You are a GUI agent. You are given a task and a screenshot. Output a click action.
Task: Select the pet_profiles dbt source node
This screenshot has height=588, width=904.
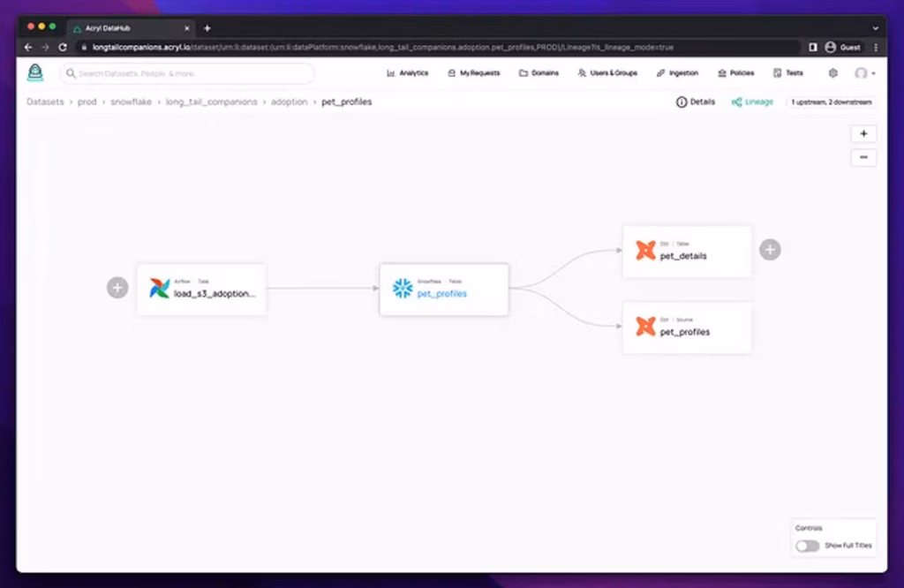click(687, 328)
